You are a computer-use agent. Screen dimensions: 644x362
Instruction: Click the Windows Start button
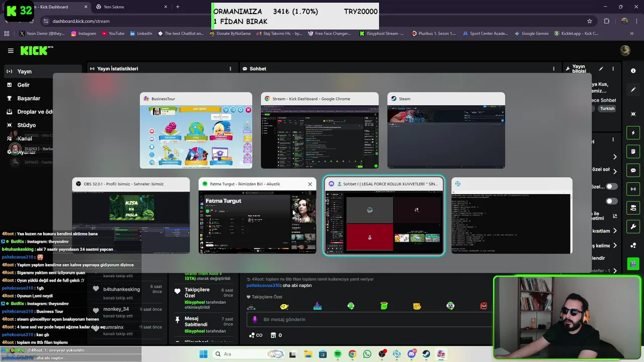coord(203,354)
